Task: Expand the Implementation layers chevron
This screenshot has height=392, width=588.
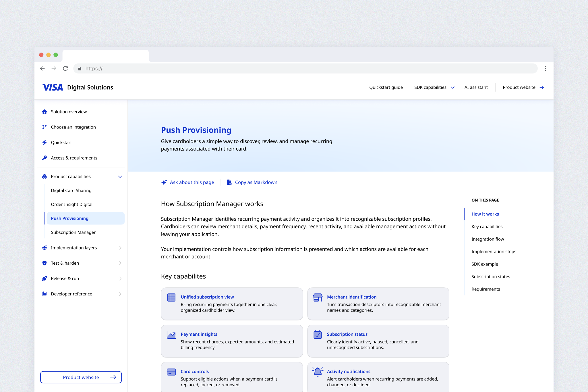Action: [120, 248]
